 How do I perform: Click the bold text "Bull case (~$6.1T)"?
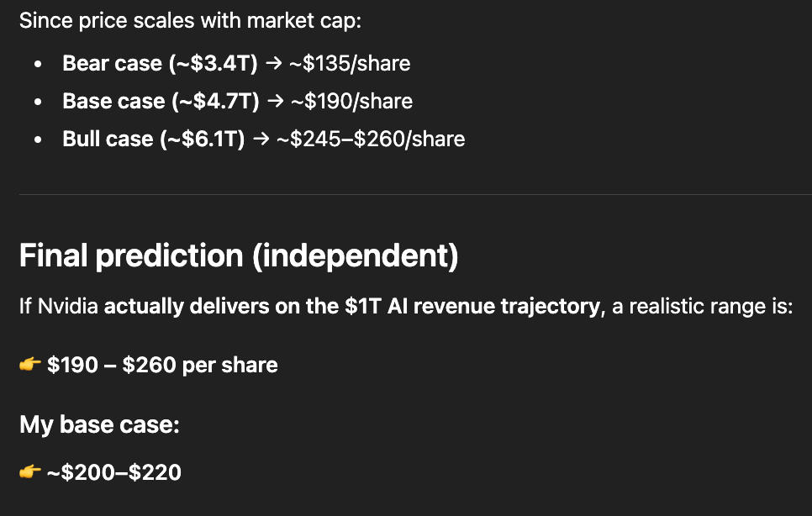[154, 140]
